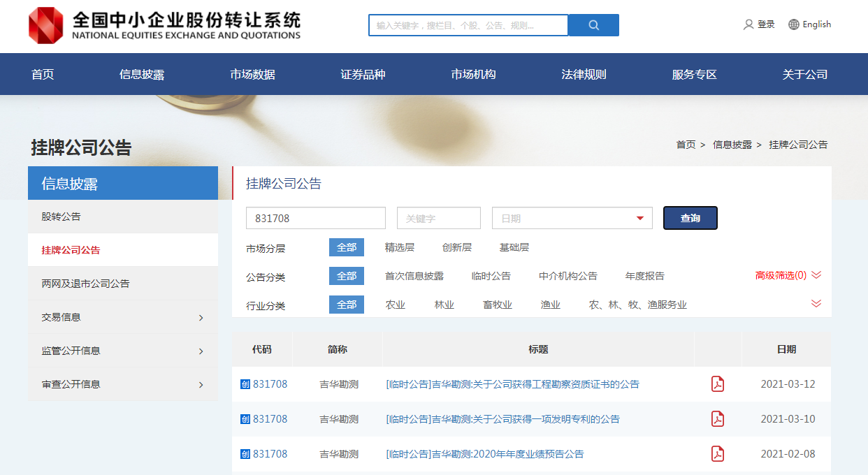Viewport: 868px width, 475px height.
Task: Open 两网及退市公司公告 in sidebar
Action: click(123, 284)
